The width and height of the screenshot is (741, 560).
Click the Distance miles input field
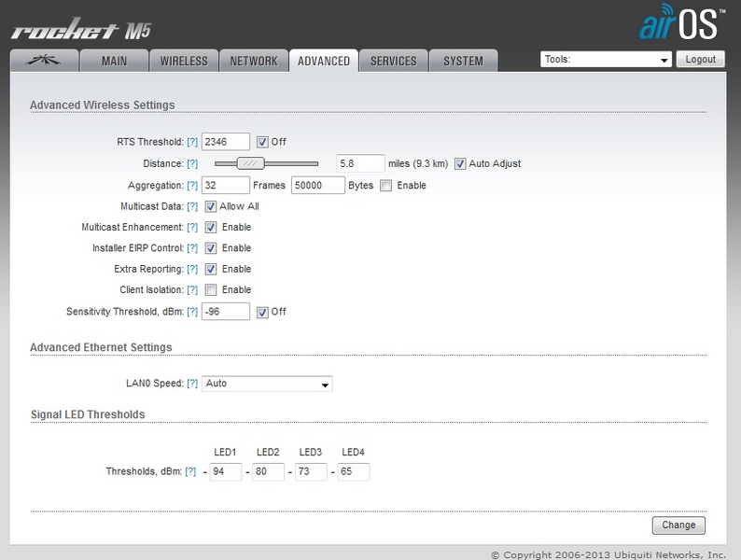pyautogui.click(x=360, y=163)
